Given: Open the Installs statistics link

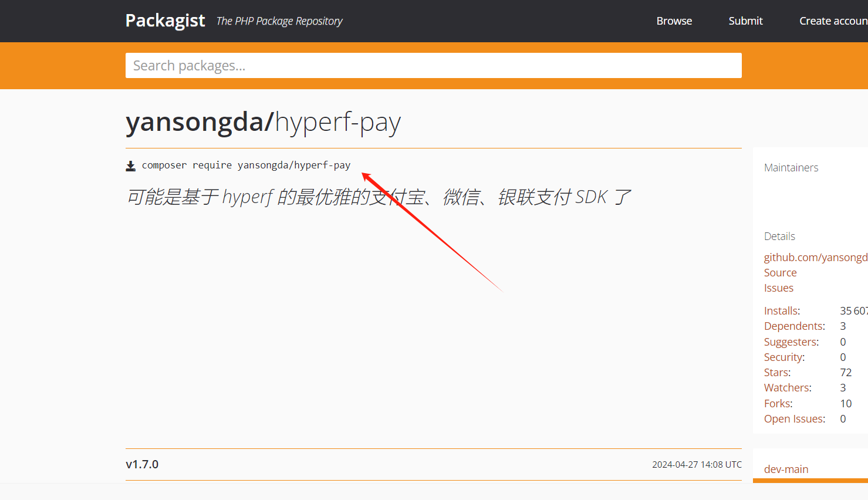Looking at the screenshot, I should pos(782,311).
